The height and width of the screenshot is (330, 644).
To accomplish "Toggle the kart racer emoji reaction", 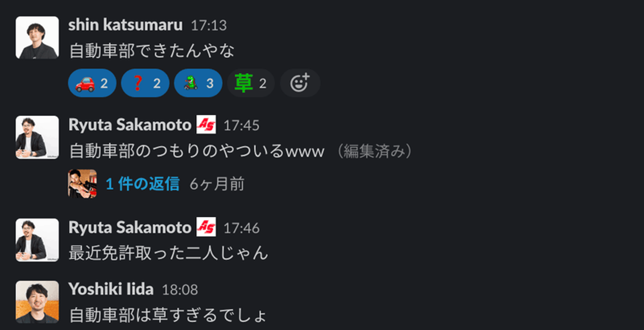I will point(198,83).
